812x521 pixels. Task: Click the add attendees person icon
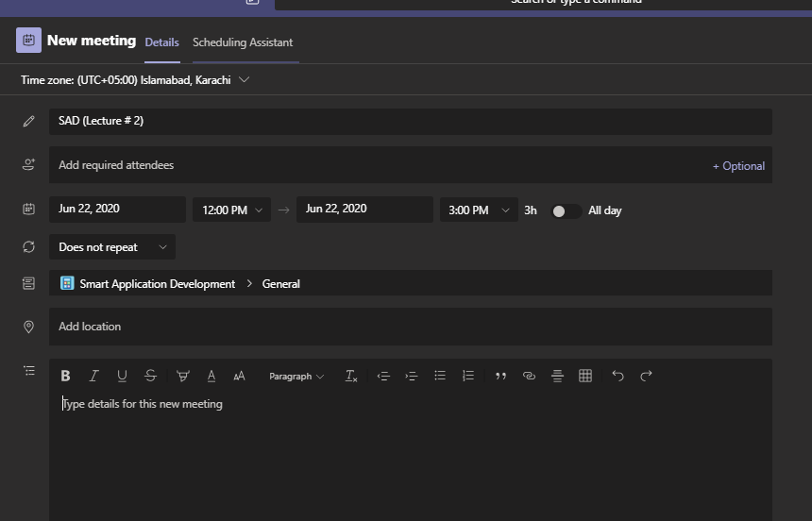[x=29, y=164]
